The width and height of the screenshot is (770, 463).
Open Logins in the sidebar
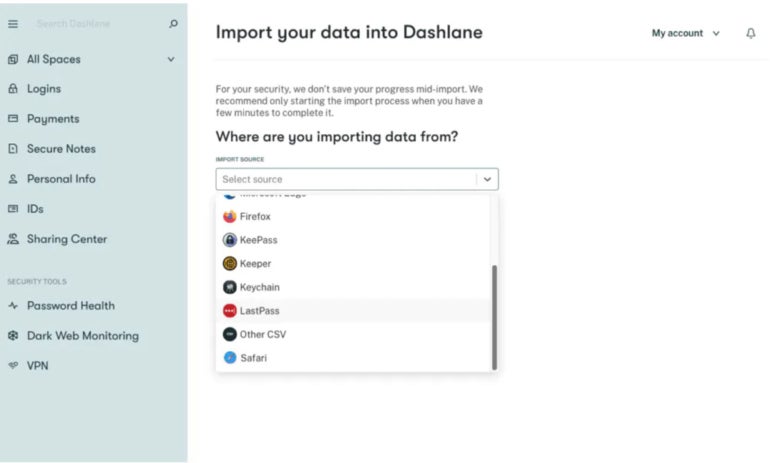click(43, 89)
